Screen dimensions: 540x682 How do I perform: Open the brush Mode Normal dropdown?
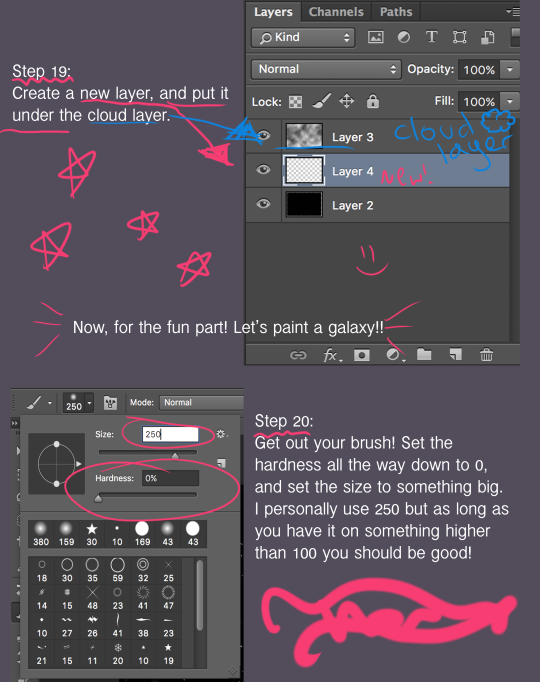[x=201, y=403]
